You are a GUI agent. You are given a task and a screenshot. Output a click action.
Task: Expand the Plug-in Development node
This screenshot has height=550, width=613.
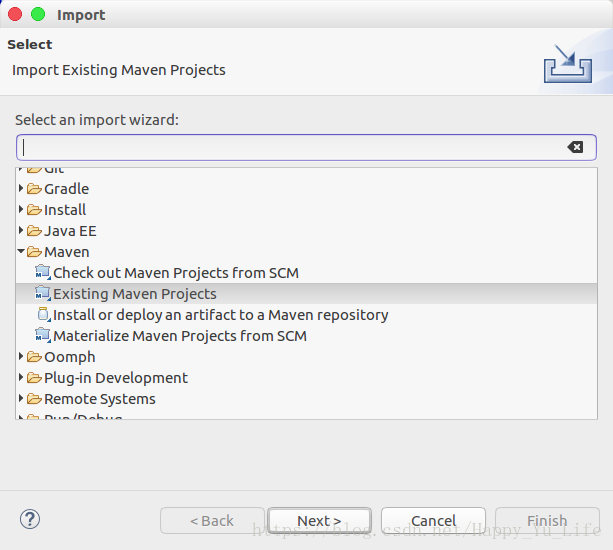(21, 378)
